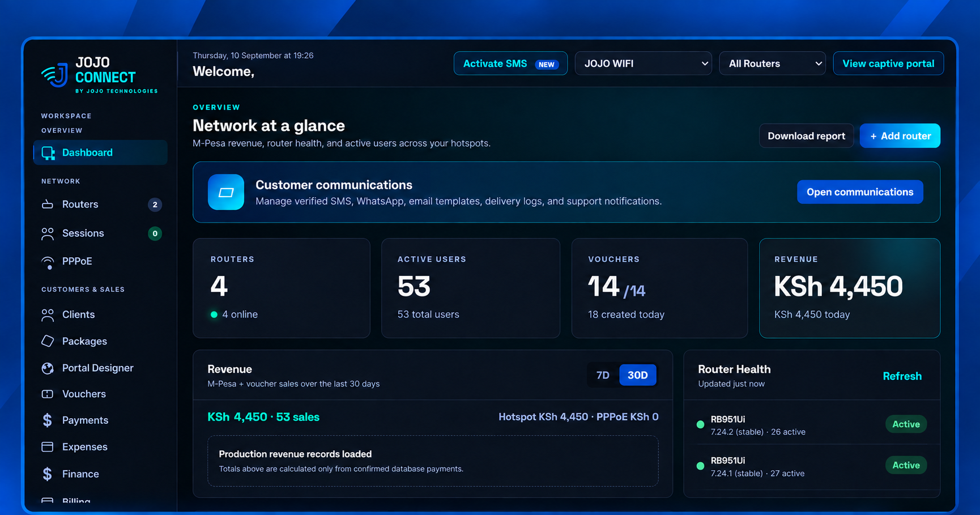Open Payments in sidebar

100,420
